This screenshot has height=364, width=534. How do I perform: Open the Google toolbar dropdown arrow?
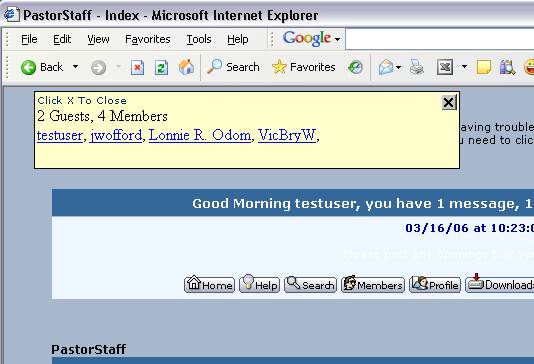[x=337, y=39]
